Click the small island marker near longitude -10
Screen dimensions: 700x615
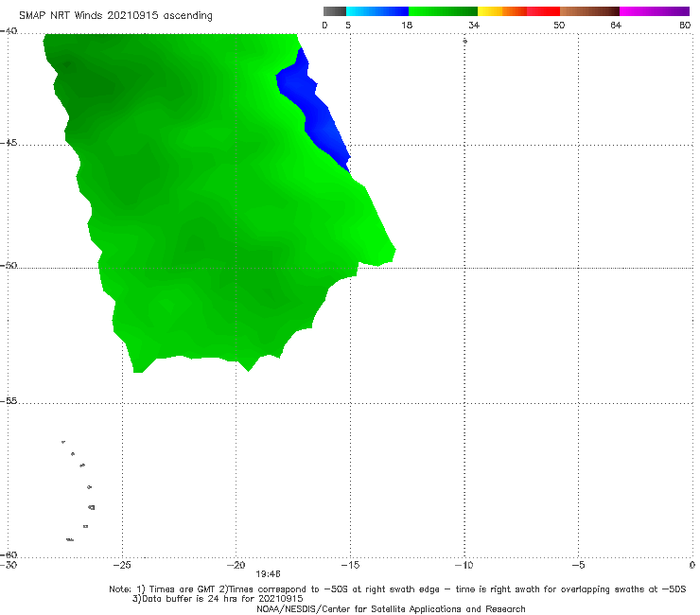(464, 41)
